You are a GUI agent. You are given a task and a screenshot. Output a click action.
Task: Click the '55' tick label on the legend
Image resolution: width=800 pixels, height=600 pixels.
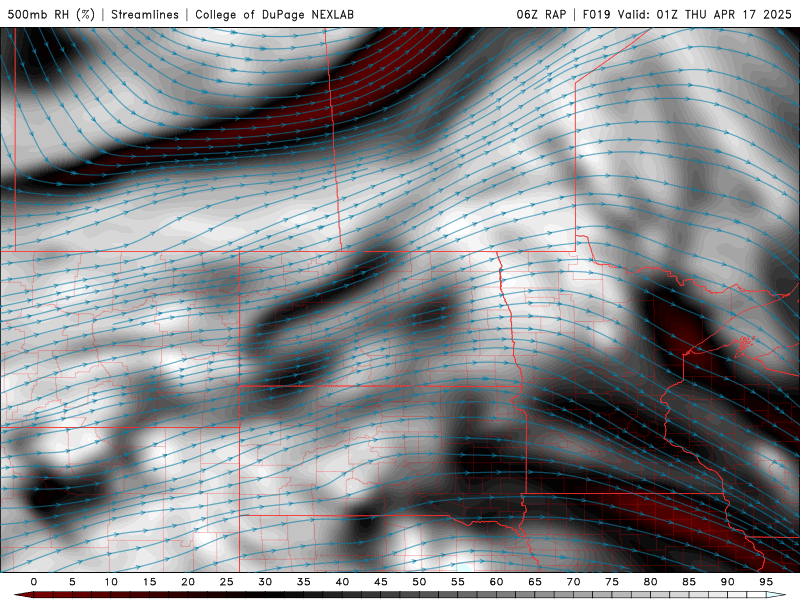coord(458,582)
